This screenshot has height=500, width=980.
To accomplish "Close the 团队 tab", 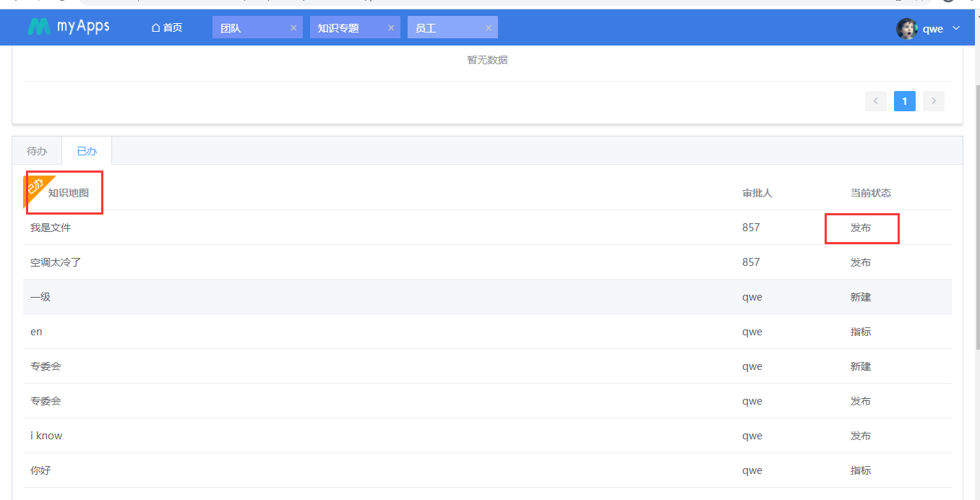I will [293, 28].
